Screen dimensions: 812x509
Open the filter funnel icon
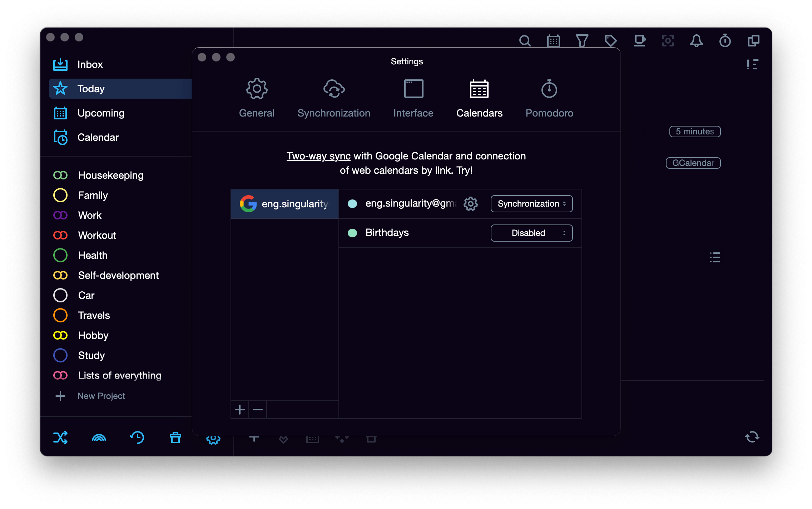582,41
